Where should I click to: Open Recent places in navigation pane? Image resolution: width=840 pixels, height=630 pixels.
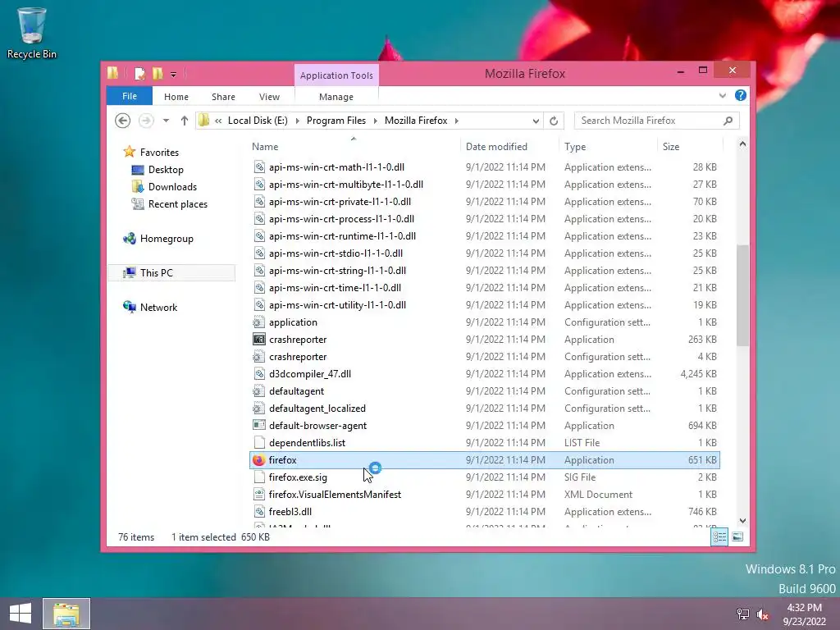click(177, 204)
